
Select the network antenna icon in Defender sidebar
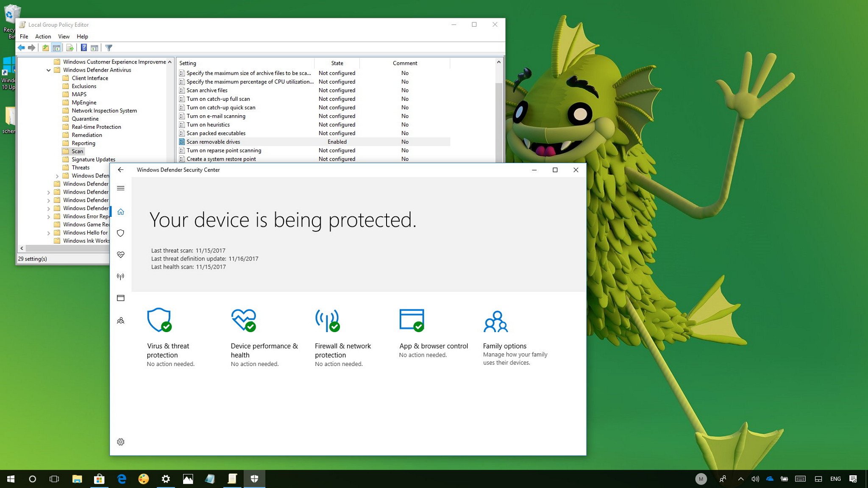coord(121,277)
